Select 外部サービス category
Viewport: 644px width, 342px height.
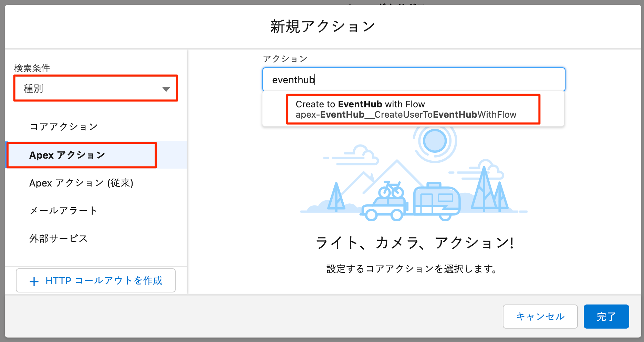[96, 238]
